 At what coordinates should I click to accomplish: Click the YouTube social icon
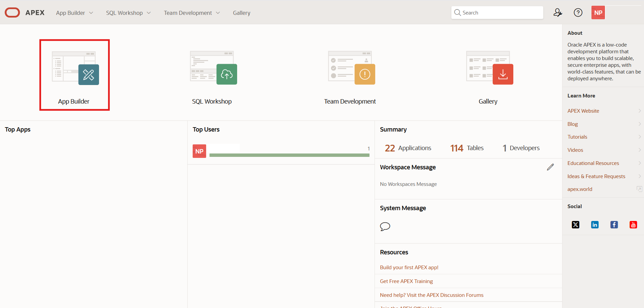point(633,224)
